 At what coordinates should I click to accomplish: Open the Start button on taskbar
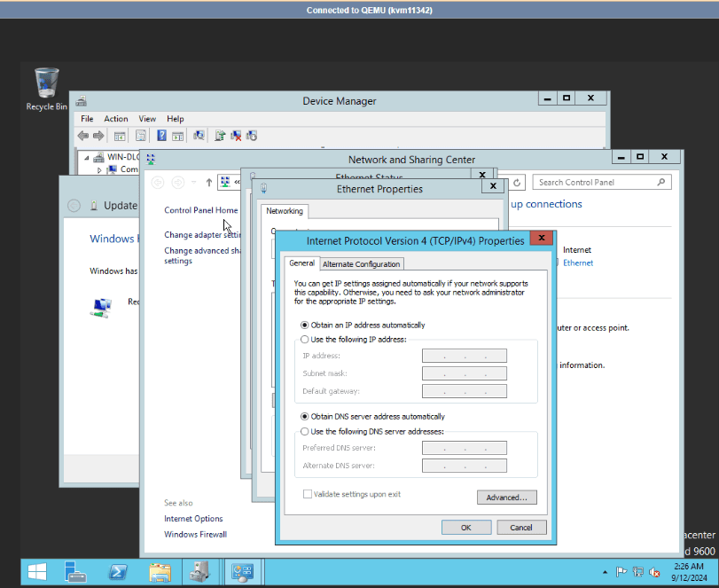pos(37,571)
